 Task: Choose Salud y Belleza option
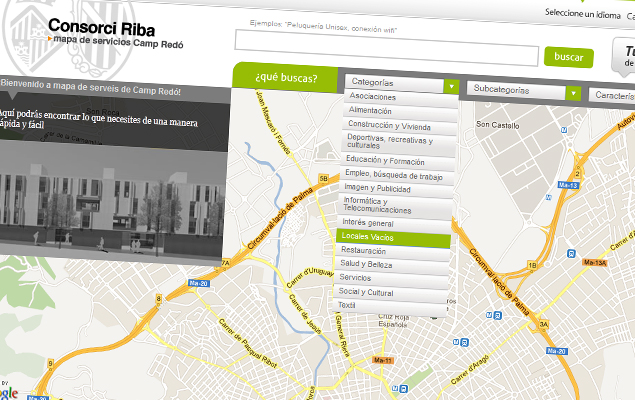392,265
